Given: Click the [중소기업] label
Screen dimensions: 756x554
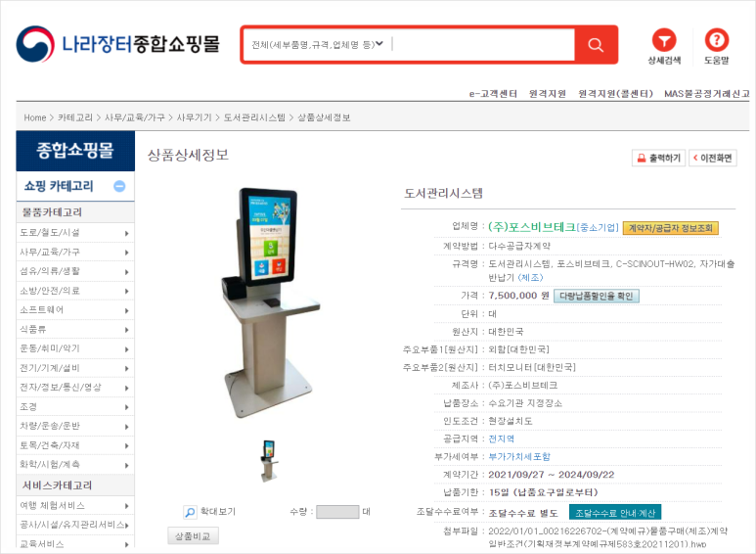Looking at the screenshot, I should pos(598,228).
